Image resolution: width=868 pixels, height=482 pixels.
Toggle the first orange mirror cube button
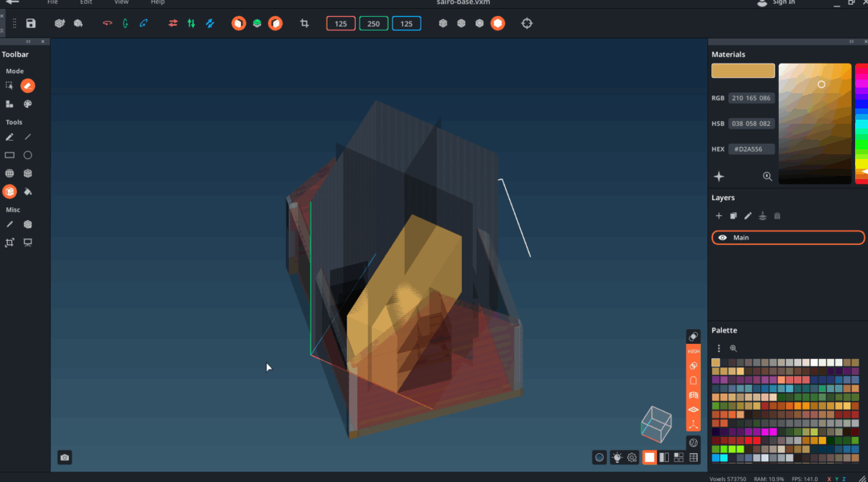(x=238, y=23)
